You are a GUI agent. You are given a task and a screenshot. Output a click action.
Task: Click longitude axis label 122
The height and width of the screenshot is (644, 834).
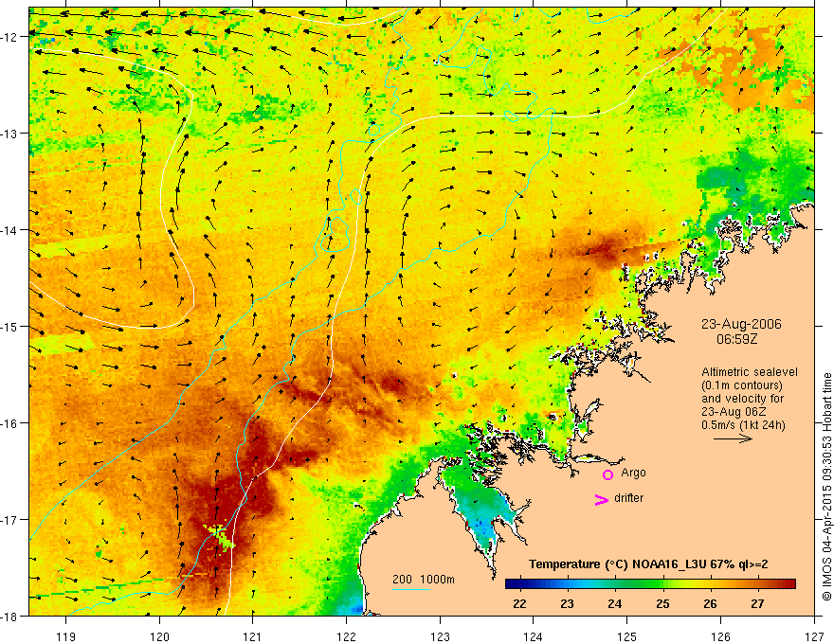(346, 636)
